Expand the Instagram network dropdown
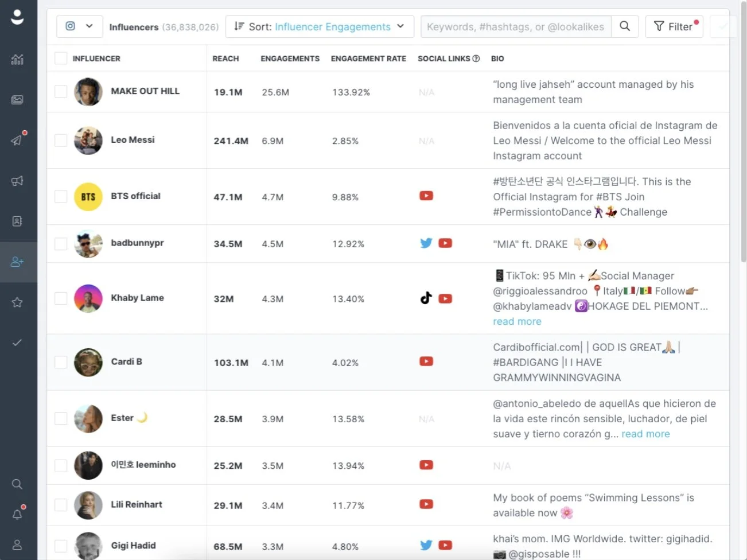 click(x=80, y=26)
